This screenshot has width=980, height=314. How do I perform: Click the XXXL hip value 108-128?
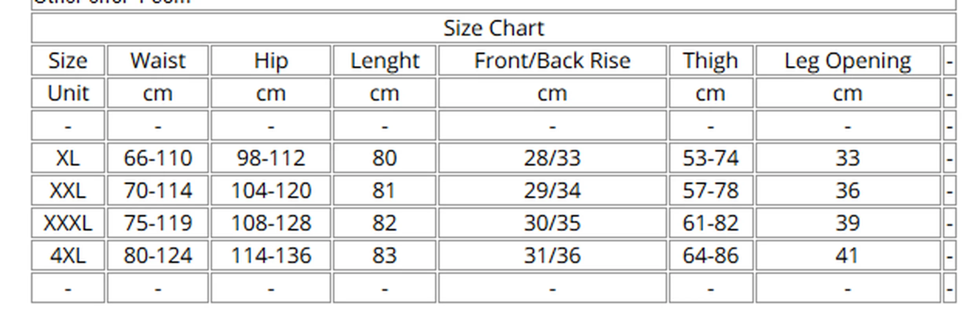click(x=271, y=223)
